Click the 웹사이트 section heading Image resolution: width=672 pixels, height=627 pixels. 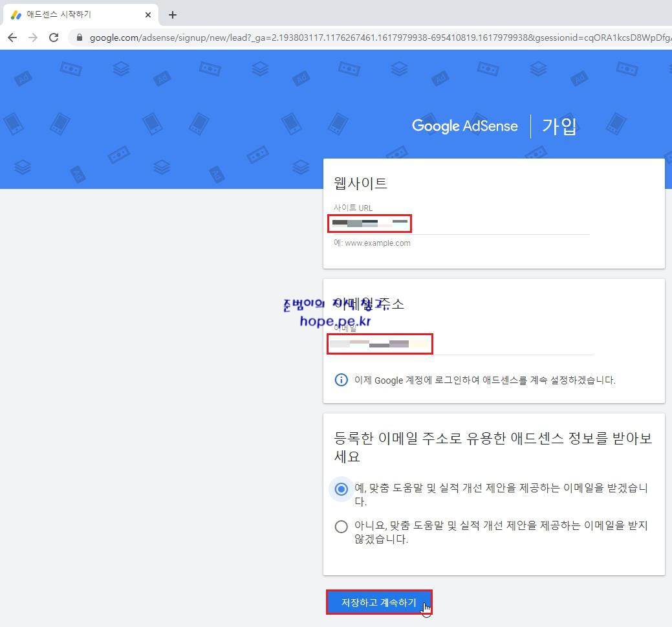click(360, 183)
